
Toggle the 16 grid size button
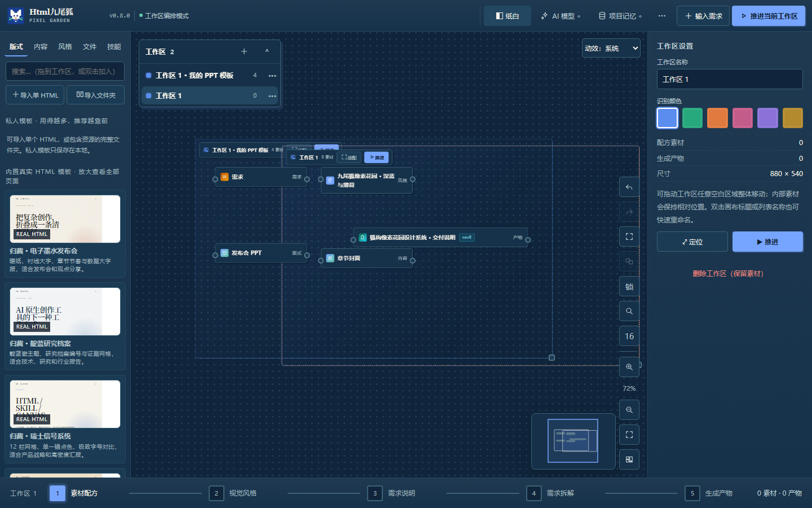coord(629,336)
